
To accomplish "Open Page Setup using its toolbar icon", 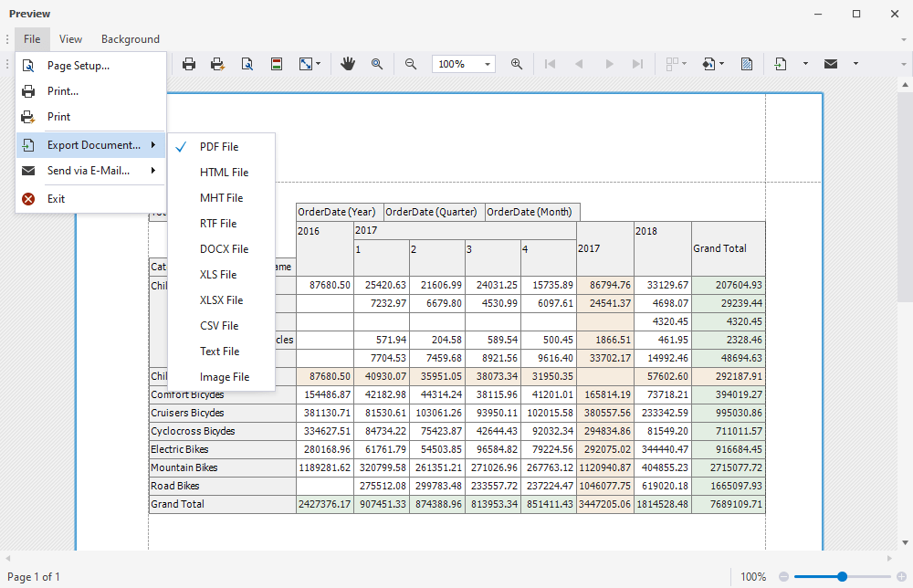I will pyautogui.click(x=247, y=64).
